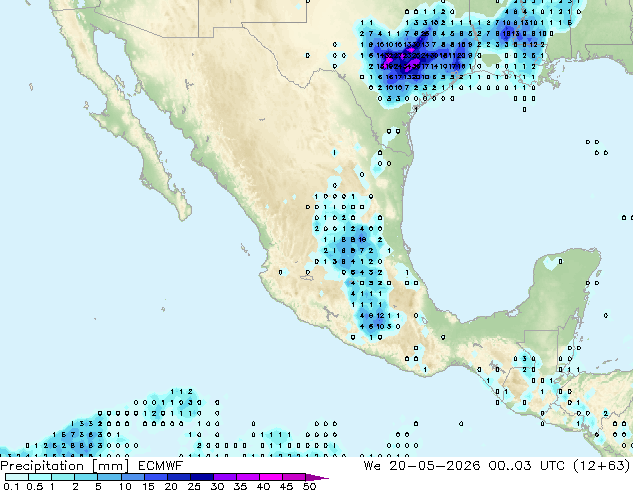Select the 25–30 mm dark navy swatch
This screenshot has width=634, height=490.
coord(202,477)
